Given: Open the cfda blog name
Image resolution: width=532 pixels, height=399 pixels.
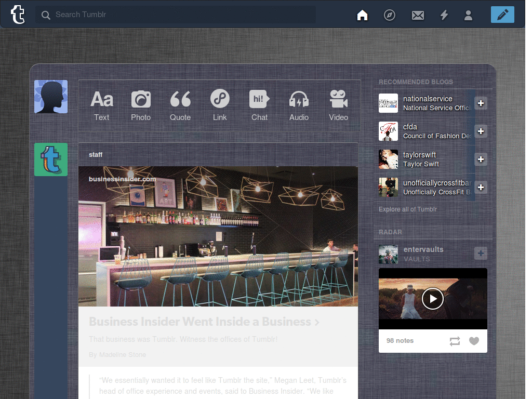Looking at the screenshot, I should click(x=410, y=127).
